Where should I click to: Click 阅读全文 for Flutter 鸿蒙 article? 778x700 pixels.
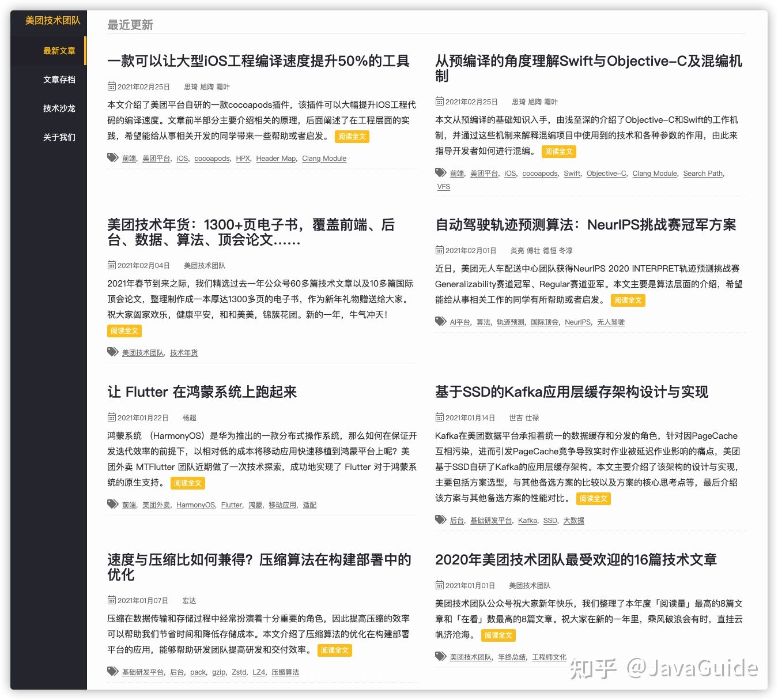coord(188,483)
